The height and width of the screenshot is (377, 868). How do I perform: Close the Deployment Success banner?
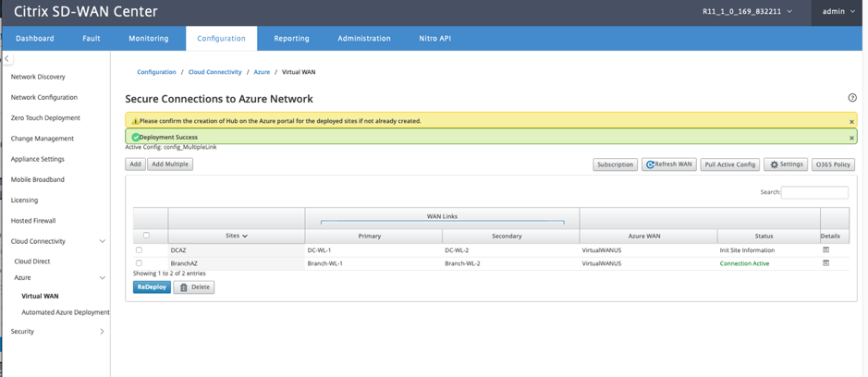851,138
